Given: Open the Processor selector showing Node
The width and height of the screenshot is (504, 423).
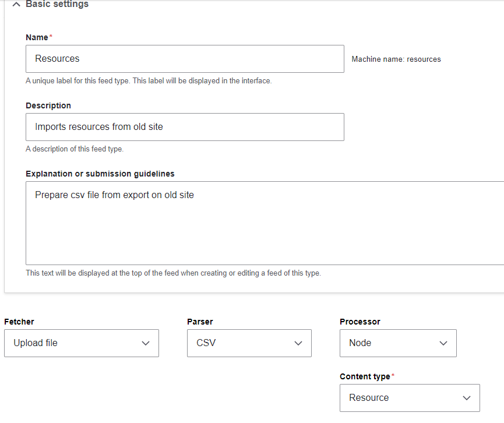Looking at the screenshot, I should (398, 343).
